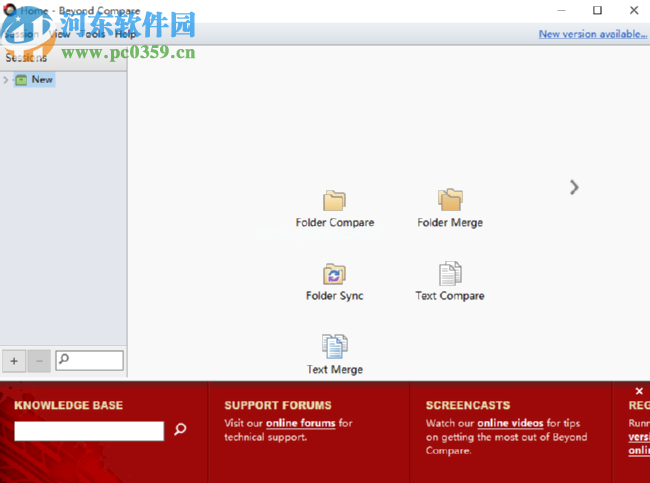Click the Knowledge Base search input field
The height and width of the screenshot is (483, 650).
(x=89, y=431)
